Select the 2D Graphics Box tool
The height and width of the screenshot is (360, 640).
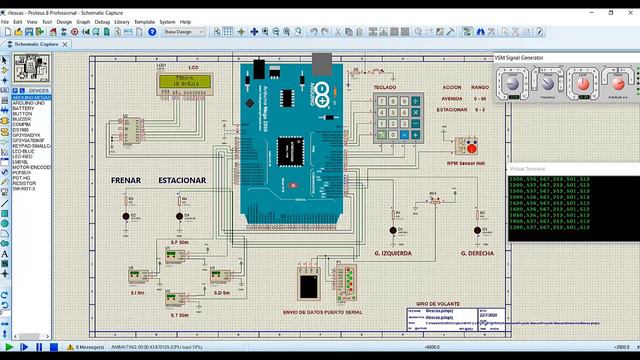[x=4, y=213]
